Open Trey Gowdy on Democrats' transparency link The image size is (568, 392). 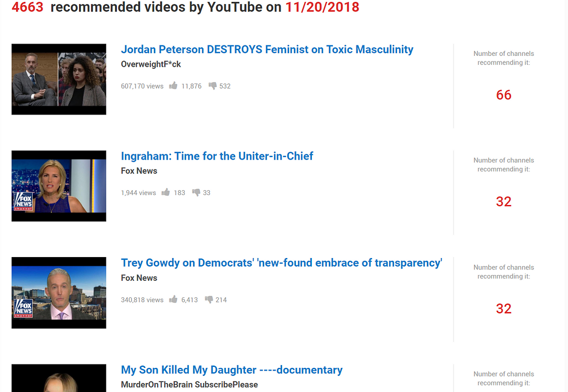coord(282,263)
